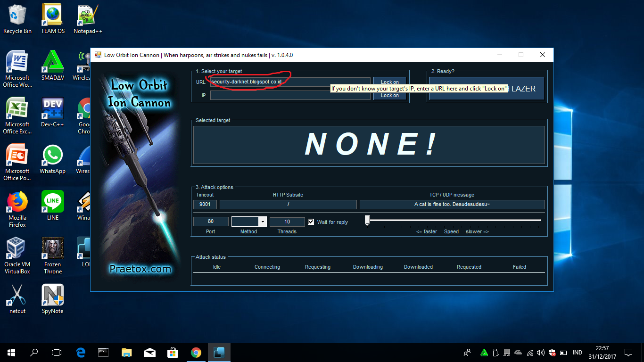644x362 pixels.
Task: Click the Threads field showing 10
Action: [x=287, y=222]
